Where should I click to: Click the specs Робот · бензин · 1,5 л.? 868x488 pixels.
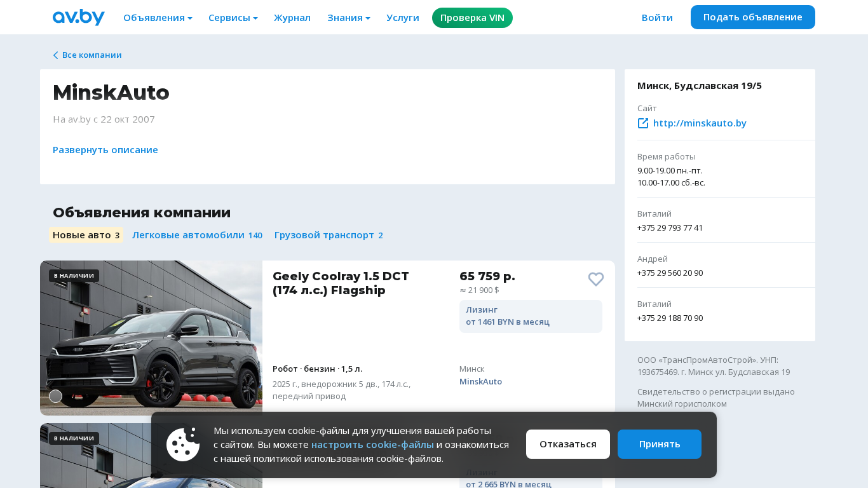click(318, 369)
